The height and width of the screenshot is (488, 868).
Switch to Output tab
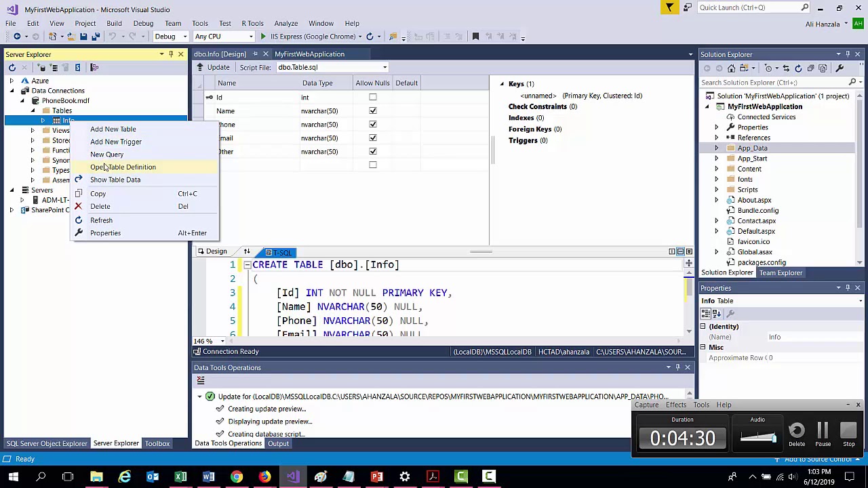278,443
